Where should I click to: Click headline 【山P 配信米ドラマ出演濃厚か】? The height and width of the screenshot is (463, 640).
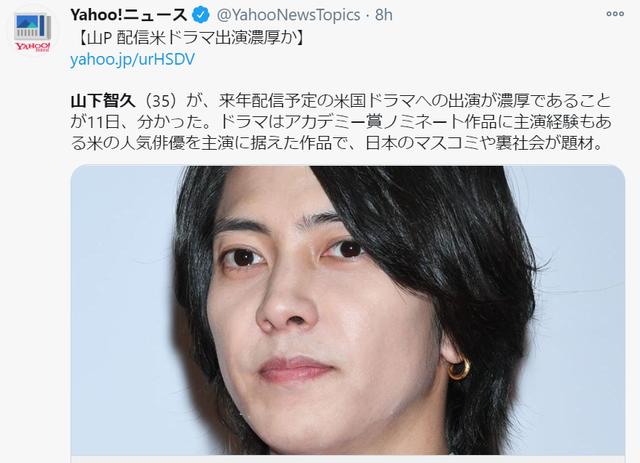pos(190,38)
